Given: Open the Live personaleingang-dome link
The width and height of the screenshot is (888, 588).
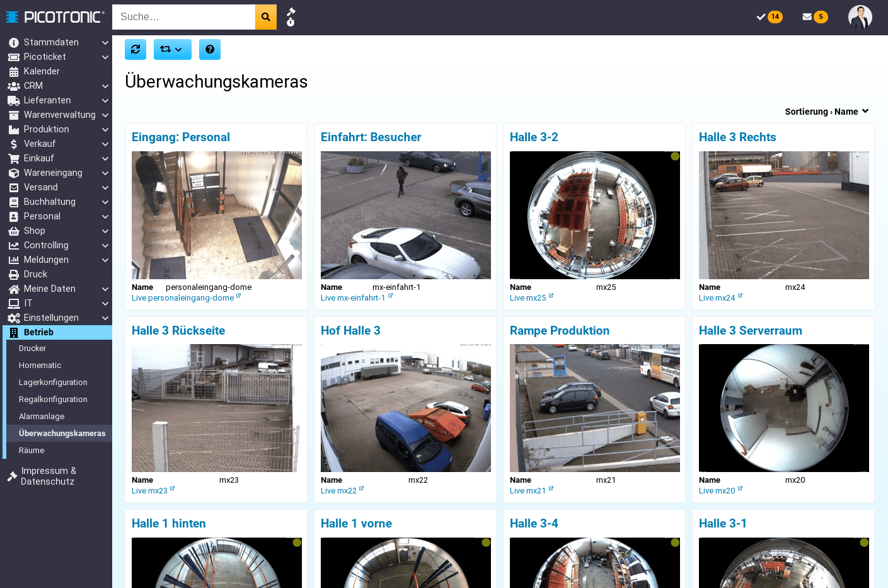Looking at the screenshot, I should point(182,298).
